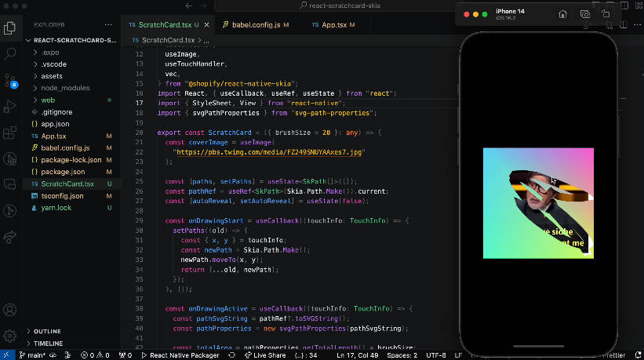Image resolution: width=644 pixels, height=360 pixels.
Task: Open Source Control view with badge
Action: point(10,81)
